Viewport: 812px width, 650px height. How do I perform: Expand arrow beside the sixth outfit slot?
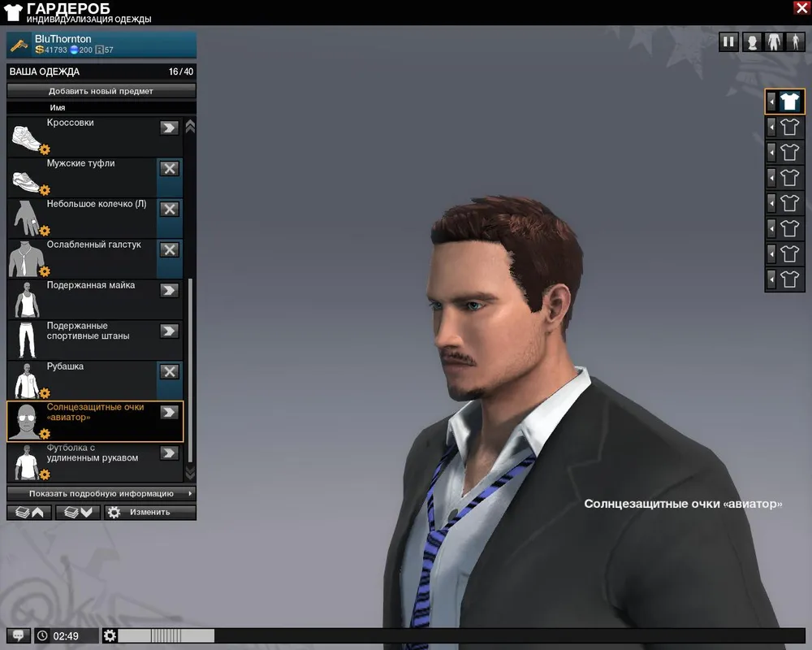click(x=771, y=228)
